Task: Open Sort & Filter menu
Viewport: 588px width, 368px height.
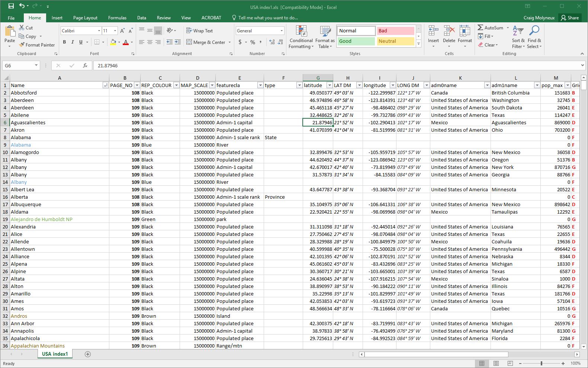Action: [x=518, y=37]
